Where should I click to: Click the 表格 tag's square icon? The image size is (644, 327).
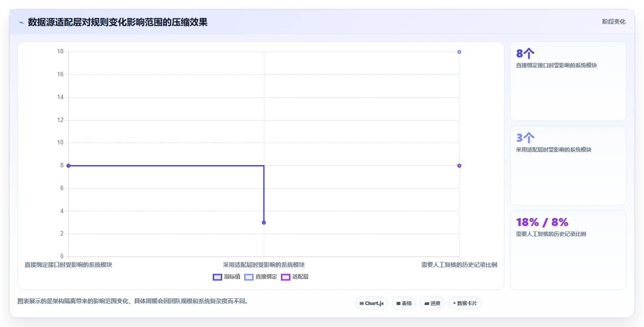click(399, 304)
